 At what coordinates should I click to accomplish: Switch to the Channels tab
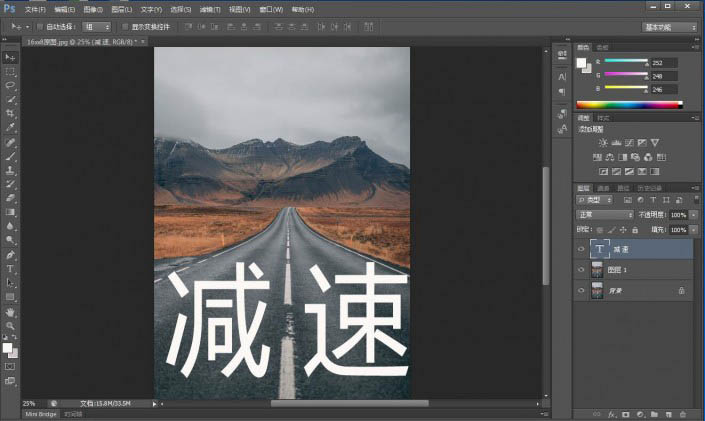603,188
